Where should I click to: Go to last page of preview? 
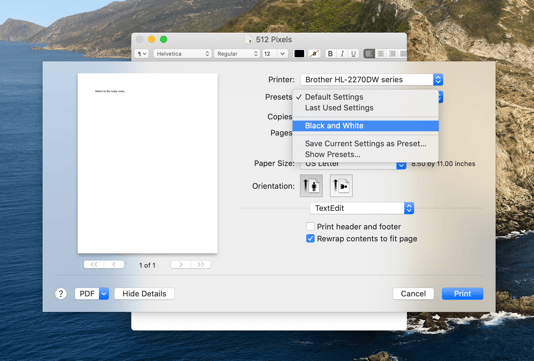201,265
